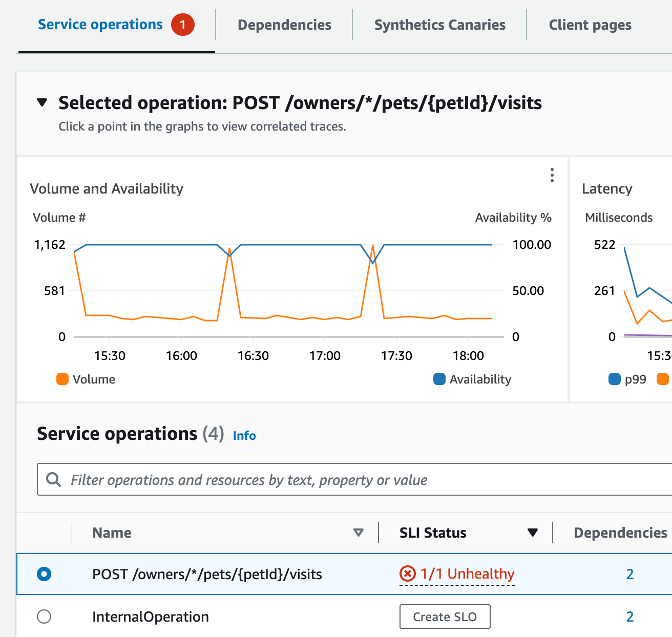Click the Availability legend marker
672x637 pixels.
(439, 379)
